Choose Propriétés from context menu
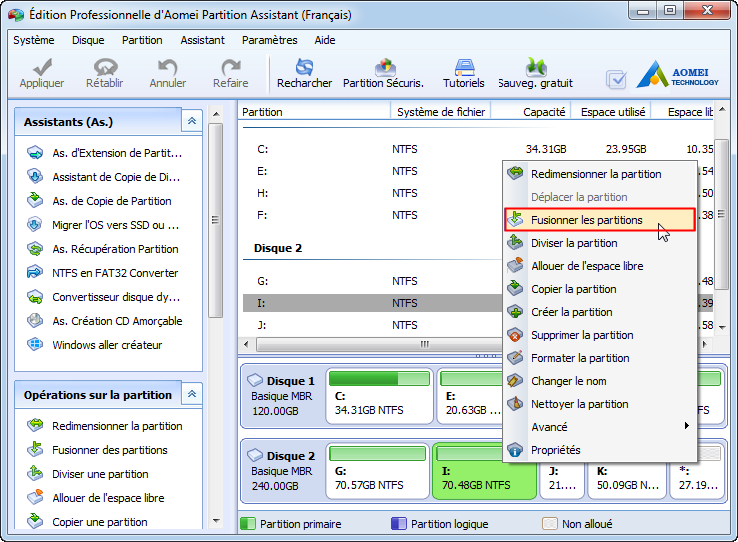738x542 pixels. pos(600,450)
